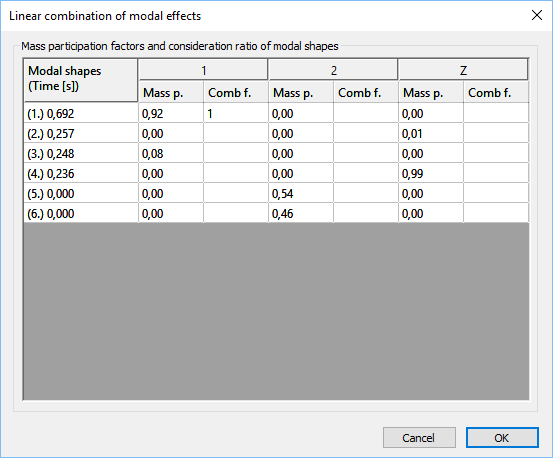This screenshot has height=458, width=553.
Task: Select the direction 2 column header
Action: point(333,70)
